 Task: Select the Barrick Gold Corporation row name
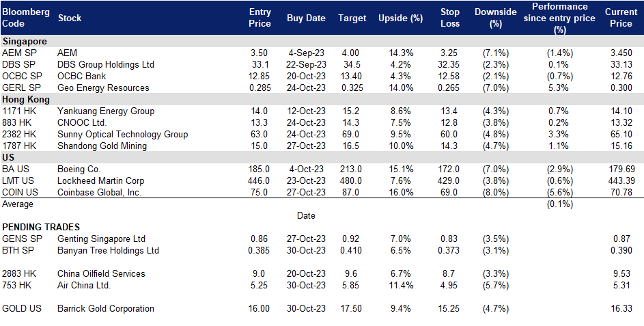(x=105, y=308)
